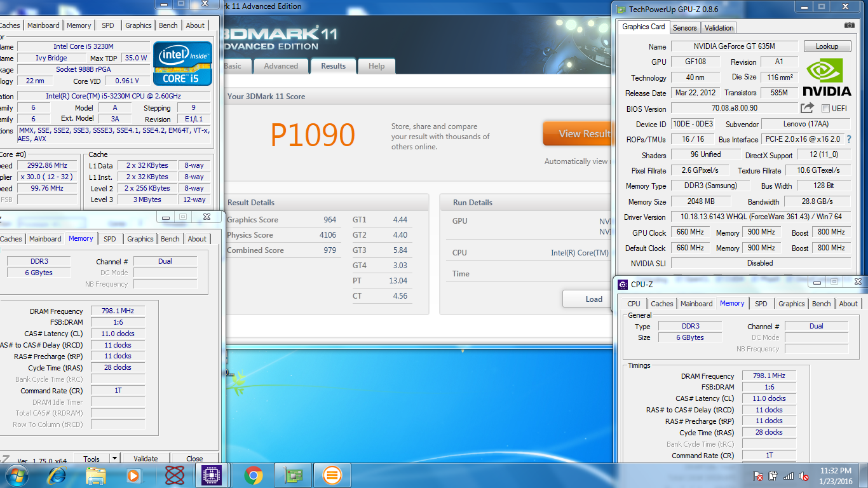This screenshot has width=868, height=488.
Task: Open Mainboard tab in the Intel Core i5 CPU-Z window
Action: click(44, 25)
